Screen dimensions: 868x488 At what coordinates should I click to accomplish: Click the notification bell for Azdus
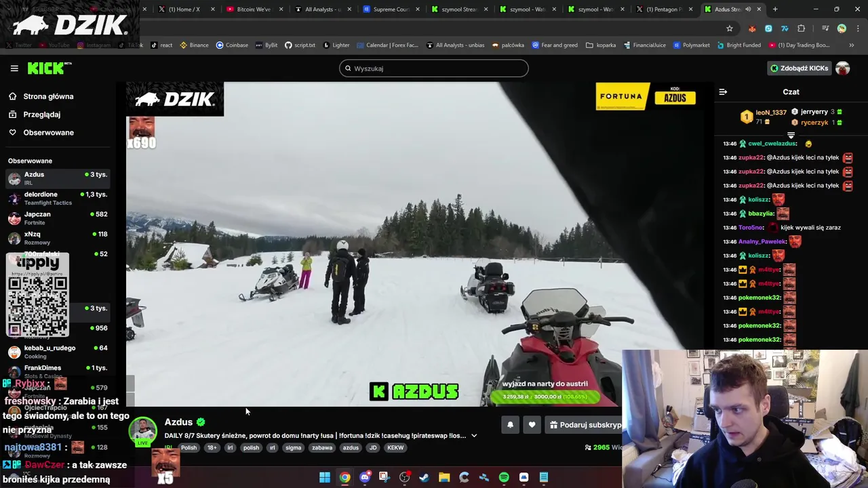510,425
